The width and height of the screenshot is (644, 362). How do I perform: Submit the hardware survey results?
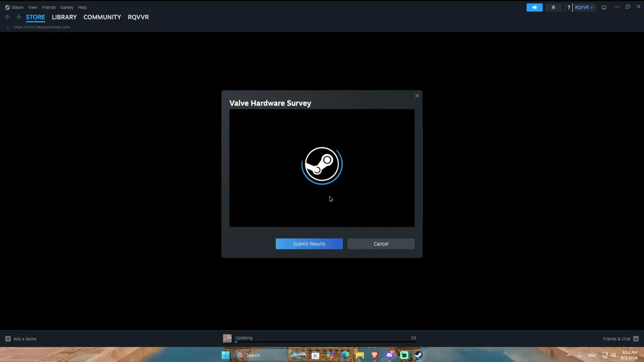pos(309,244)
